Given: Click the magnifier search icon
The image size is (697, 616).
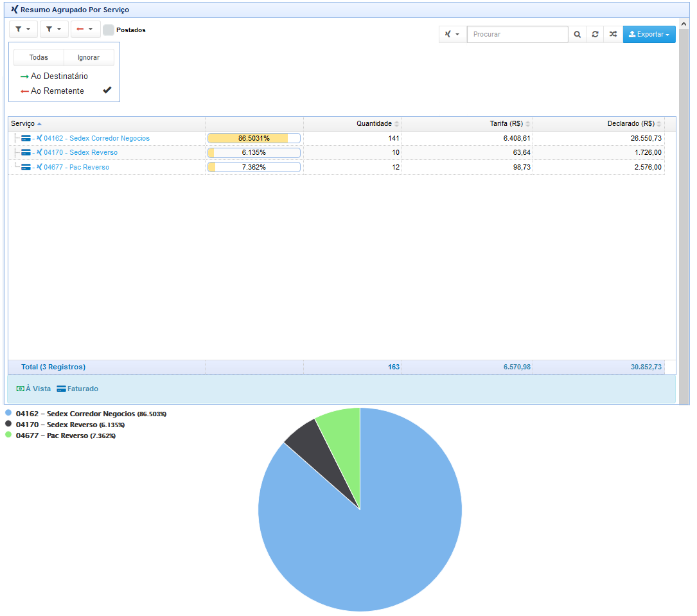Looking at the screenshot, I should click(x=577, y=34).
